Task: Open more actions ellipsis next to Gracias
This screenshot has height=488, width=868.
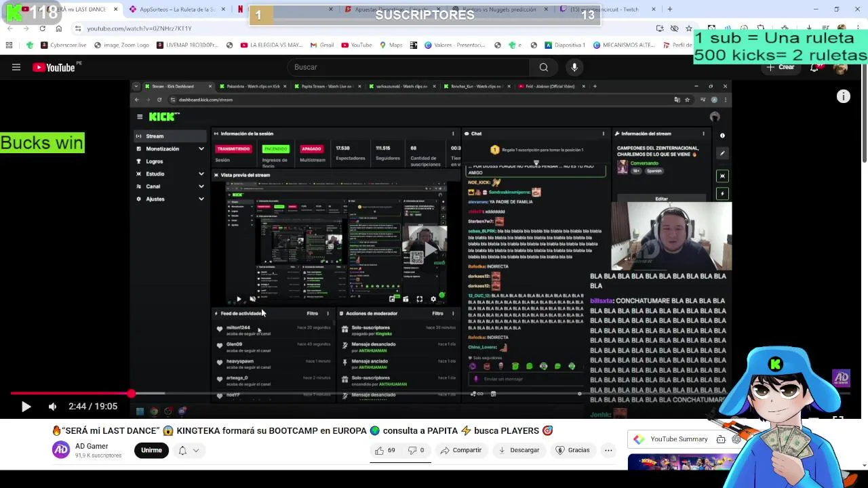Action: point(608,450)
